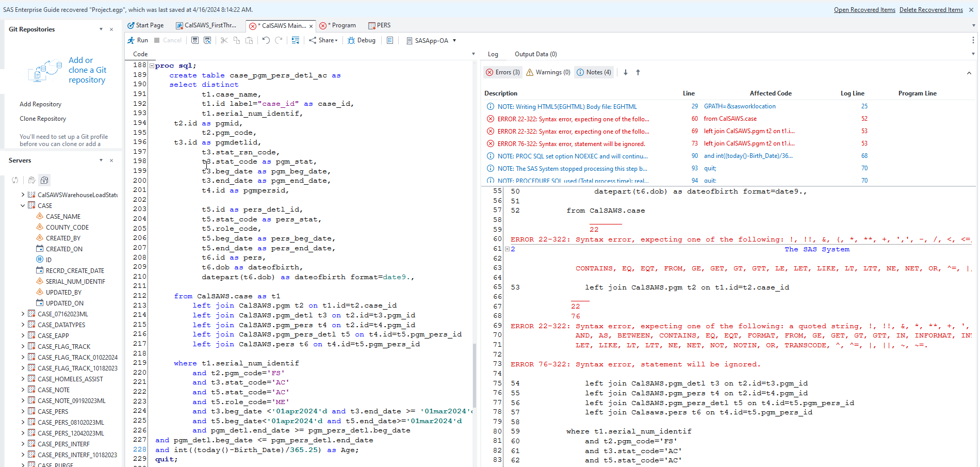Toggle the Notes (4) log filter
980x467 pixels.
[x=594, y=72]
